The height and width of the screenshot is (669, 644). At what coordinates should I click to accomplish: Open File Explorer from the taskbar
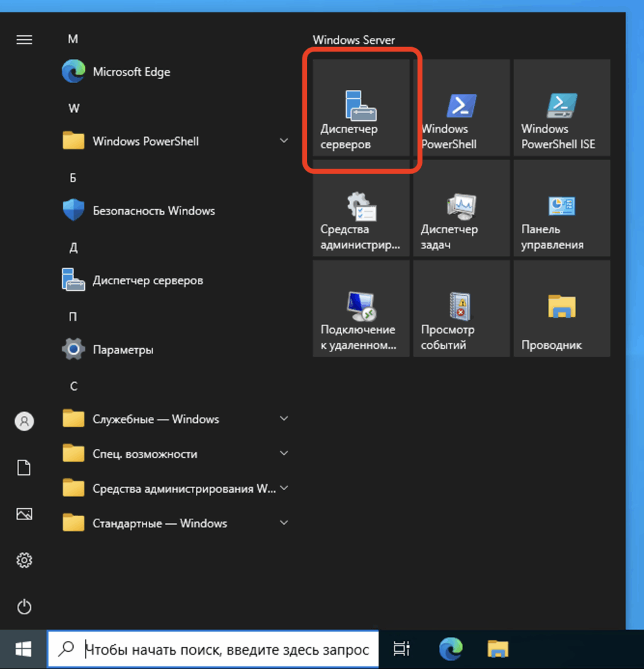point(498,649)
